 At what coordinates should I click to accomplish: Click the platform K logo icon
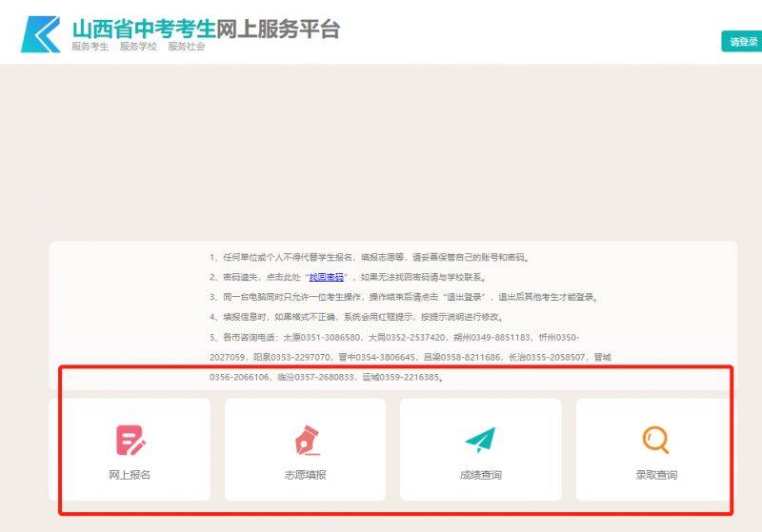click(x=41, y=34)
